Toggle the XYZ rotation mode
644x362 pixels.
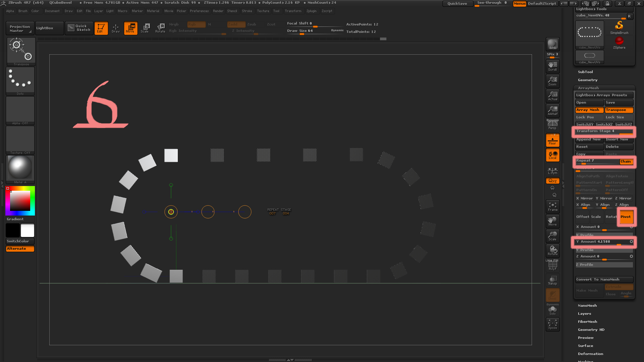[552, 181]
